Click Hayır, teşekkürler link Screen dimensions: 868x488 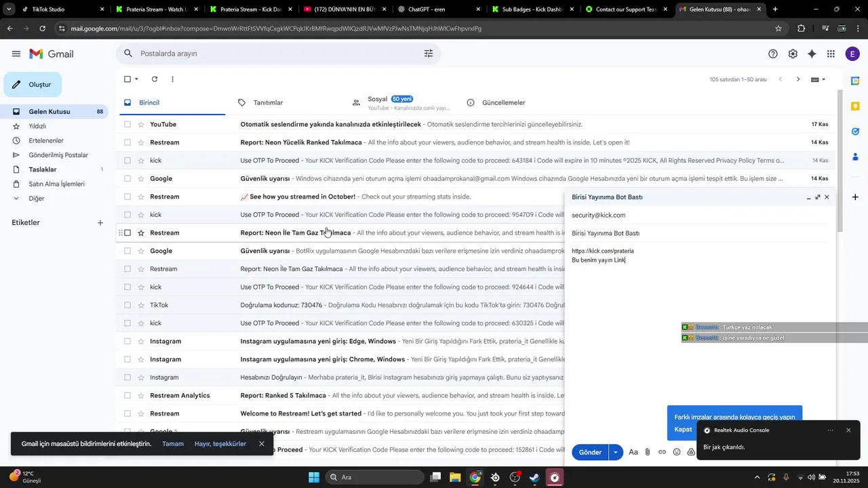[x=220, y=444]
